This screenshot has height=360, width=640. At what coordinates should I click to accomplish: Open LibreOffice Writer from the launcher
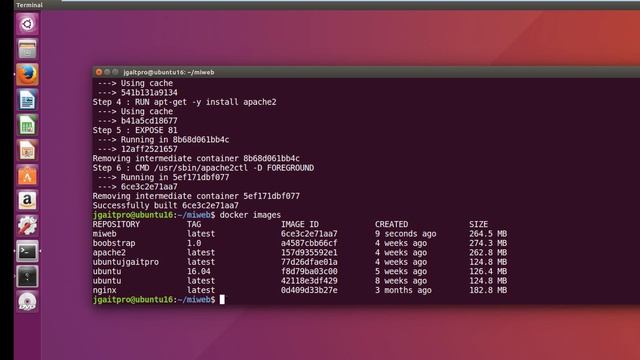(x=27, y=100)
